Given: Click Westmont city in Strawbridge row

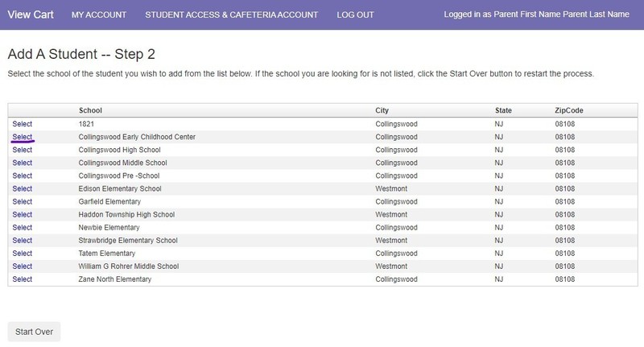Looking at the screenshot, I should (391, 240).
